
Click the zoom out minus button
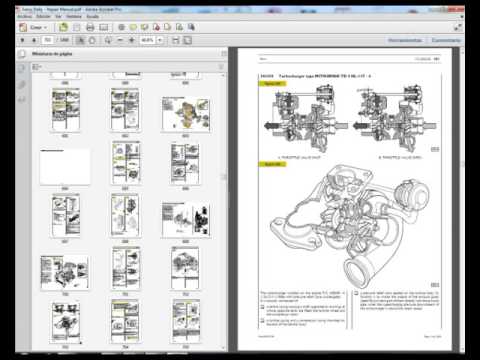coord(120,40)
